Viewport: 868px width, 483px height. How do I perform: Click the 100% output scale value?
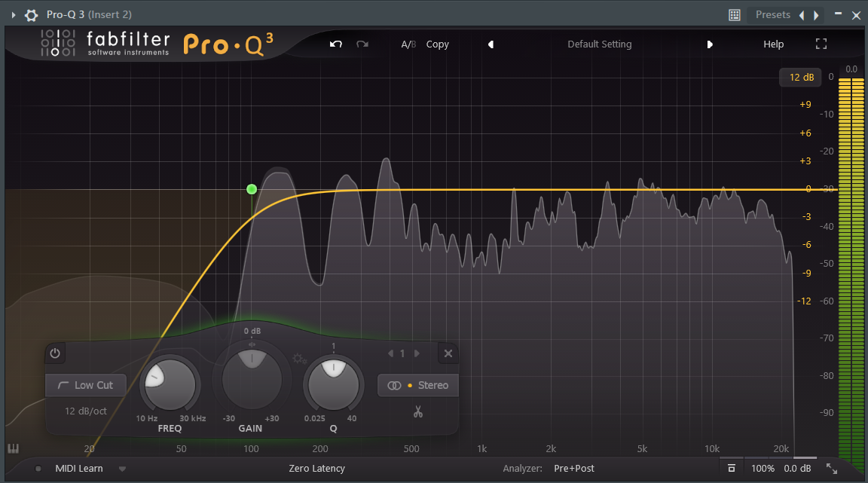(763, 469)
